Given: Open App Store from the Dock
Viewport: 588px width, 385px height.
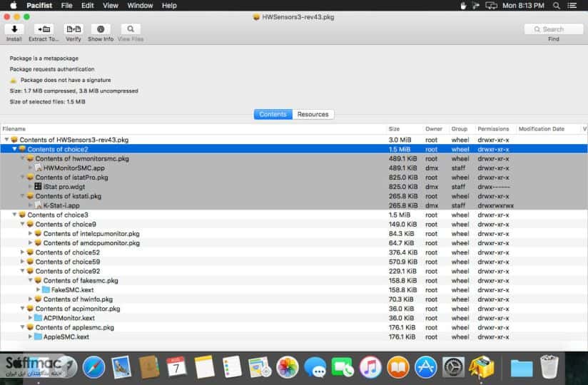Looking at the screenshot, I should pyautogui.click(x=425, y=367).
